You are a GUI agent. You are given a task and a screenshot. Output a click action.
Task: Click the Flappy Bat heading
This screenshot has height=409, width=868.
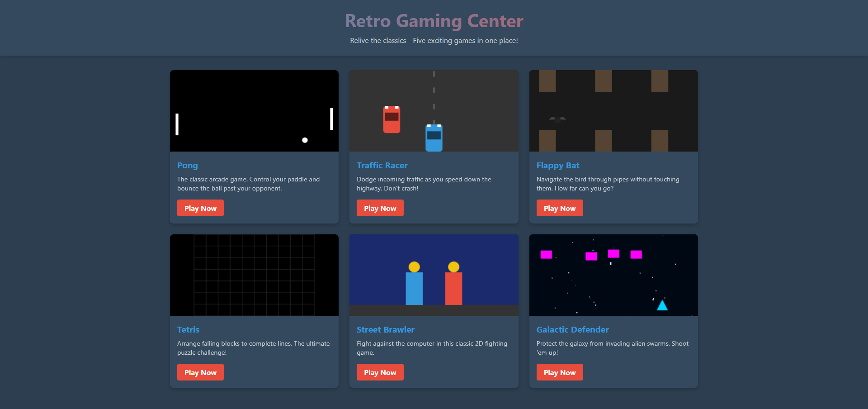click(x=558, y=166)
